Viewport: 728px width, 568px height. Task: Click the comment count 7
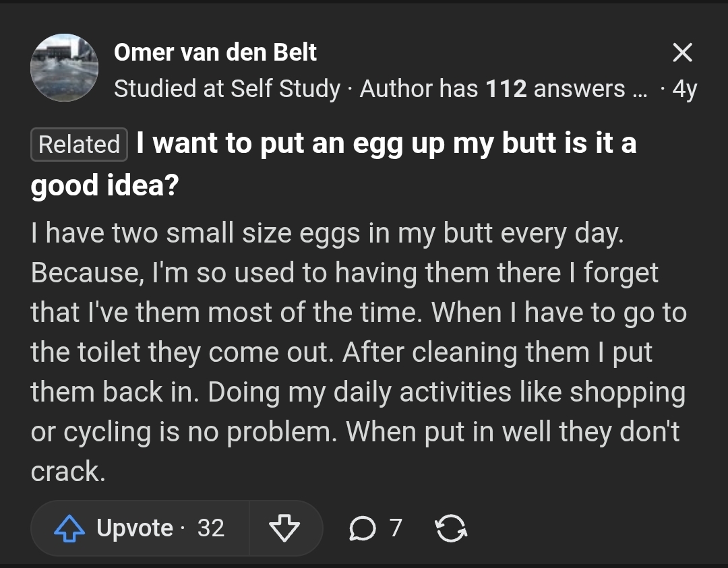[396, 528]
